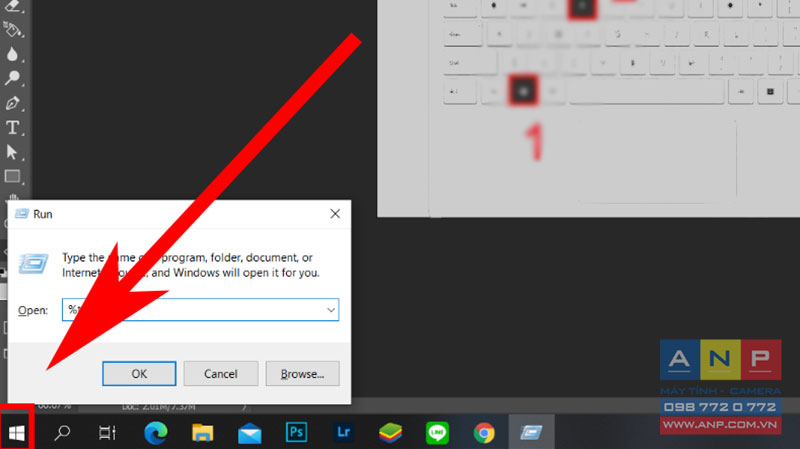Viewport: 800px width, 449px height.
Task: Select the Pen tool
Action: click(12, 103)
